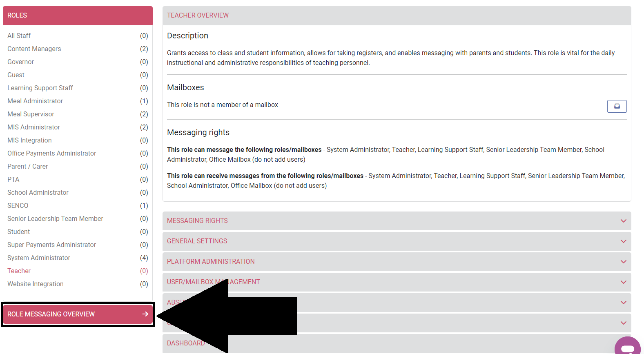Click the mailbox inbox icon button
This screenshot has height=354, width=644.
(617, 106)
